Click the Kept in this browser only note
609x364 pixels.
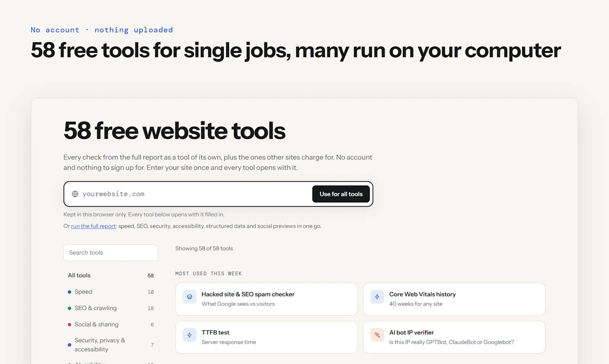(144, 215)
